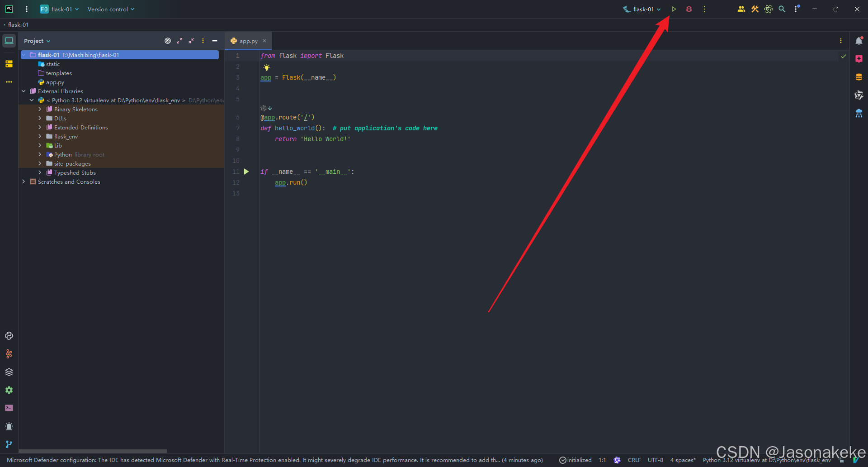Collapse Python 3.12 virtualenv node
This screenshot has height=467, width=868.
(x=32, y=100)
